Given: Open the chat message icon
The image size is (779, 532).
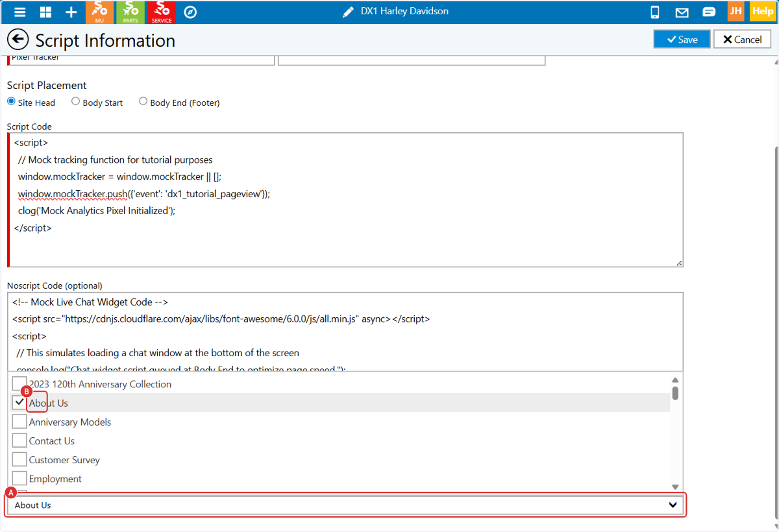Looking at the screenshot, I should coord(709,12).
